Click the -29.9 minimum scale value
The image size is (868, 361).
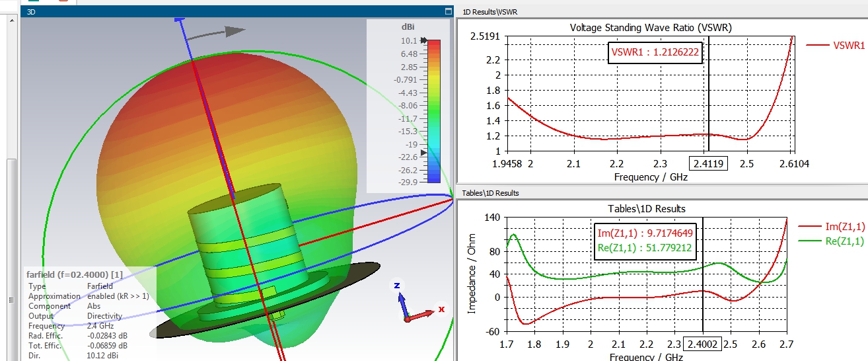[x=407, y=182]
